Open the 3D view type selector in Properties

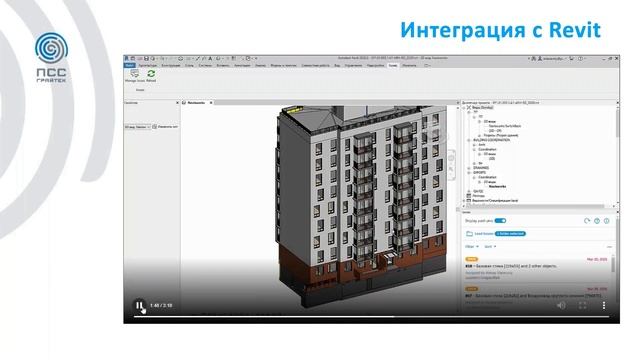pos(138,127)
